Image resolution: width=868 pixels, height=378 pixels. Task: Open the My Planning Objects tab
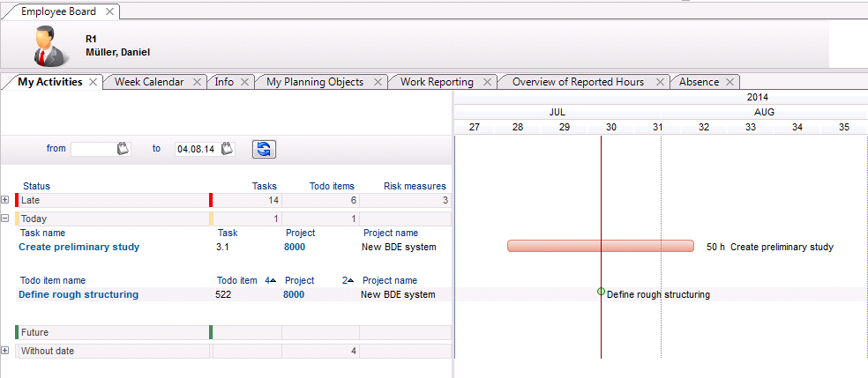point(315,82)
